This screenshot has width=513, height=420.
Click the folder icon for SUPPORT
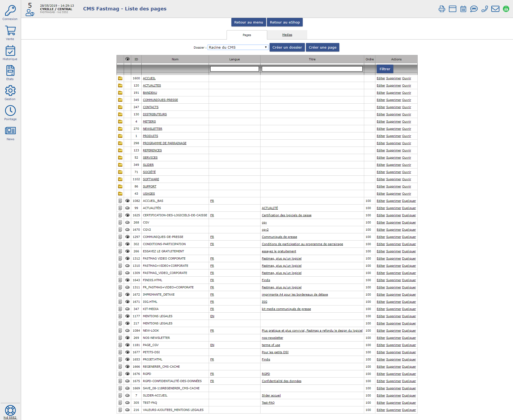[x=120, y=186]
